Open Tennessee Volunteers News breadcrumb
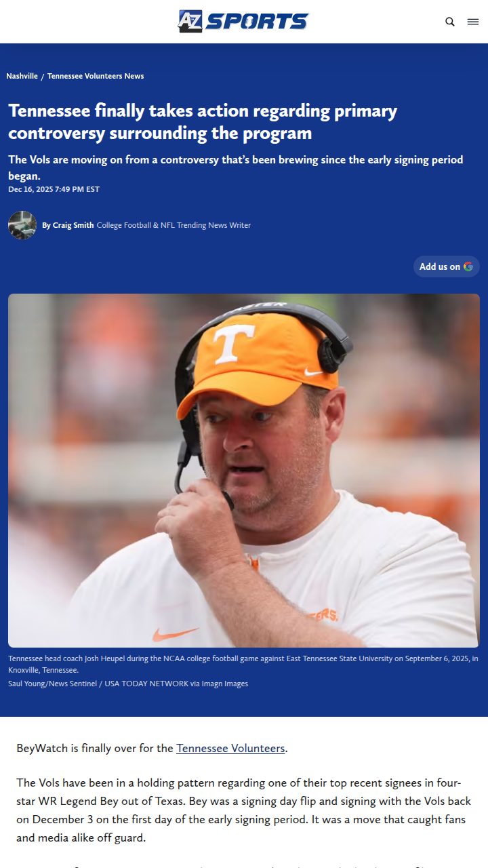488x868 pixels. coord(96,76)
